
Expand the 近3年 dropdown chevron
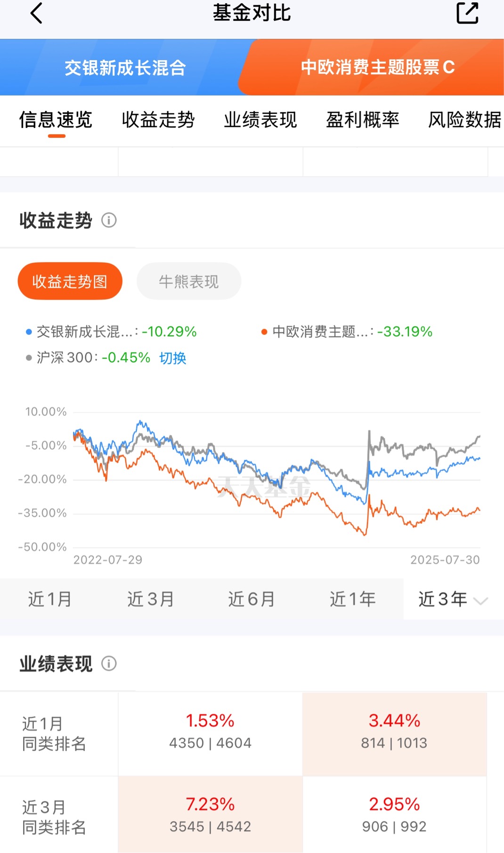pos(480,601)
